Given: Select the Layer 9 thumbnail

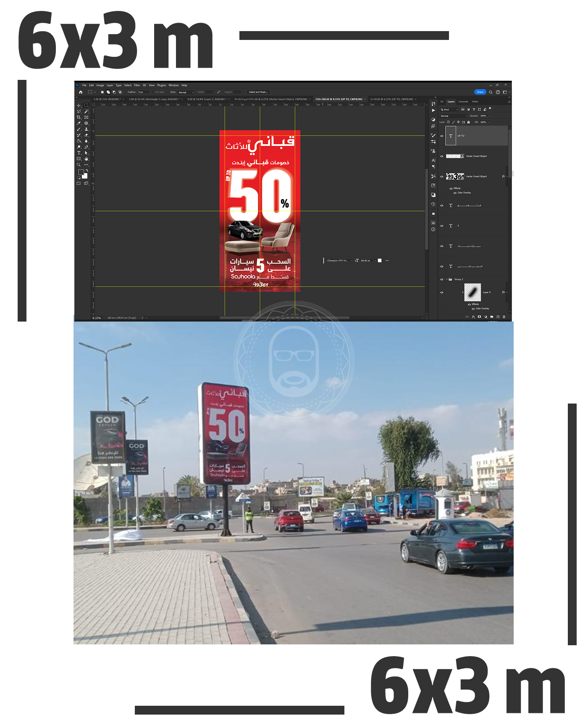Looking at the screenshot, I should click(x=472, y=292).
